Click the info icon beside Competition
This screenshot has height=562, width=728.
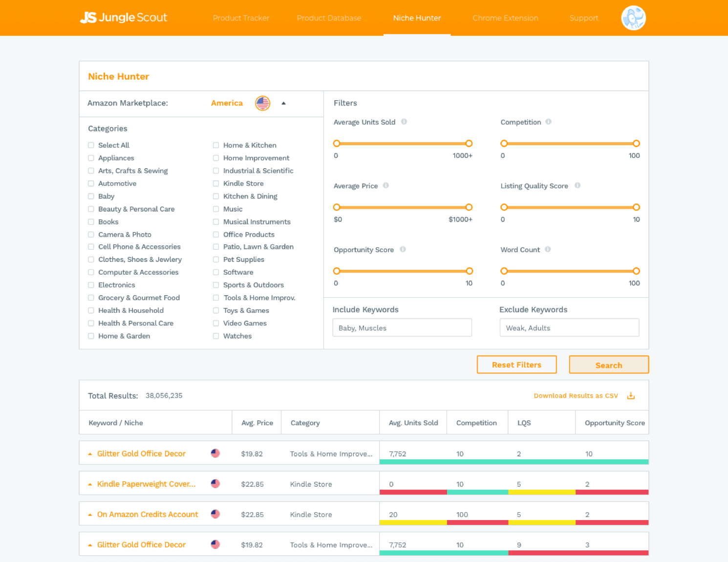click(x=549, y=122)
